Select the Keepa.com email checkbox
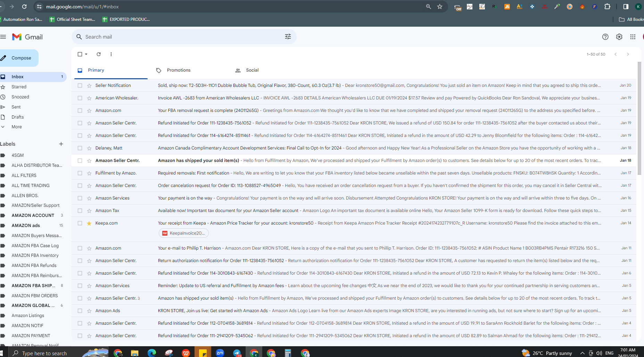 tap(80, 223)
